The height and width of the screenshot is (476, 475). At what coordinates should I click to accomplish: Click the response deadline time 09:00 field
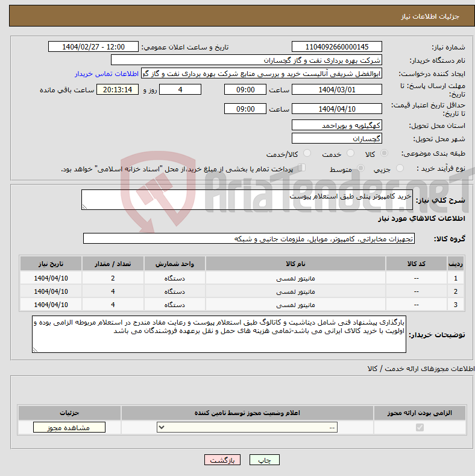(x=245, y=89)
